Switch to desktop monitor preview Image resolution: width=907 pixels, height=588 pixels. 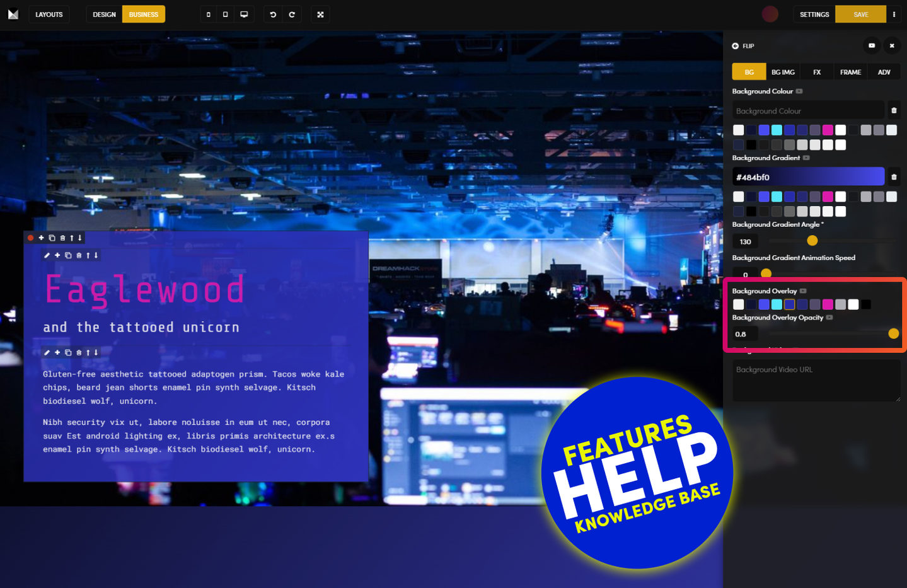click(244, 14)
